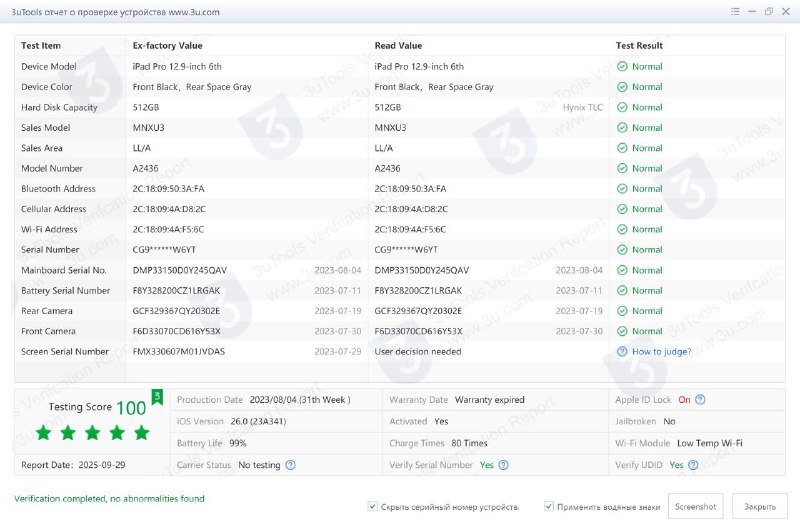The height and width of the screenshot is (531, 800).
Task: Click the help icon beside Carrier Status
Action: point(290,465)
